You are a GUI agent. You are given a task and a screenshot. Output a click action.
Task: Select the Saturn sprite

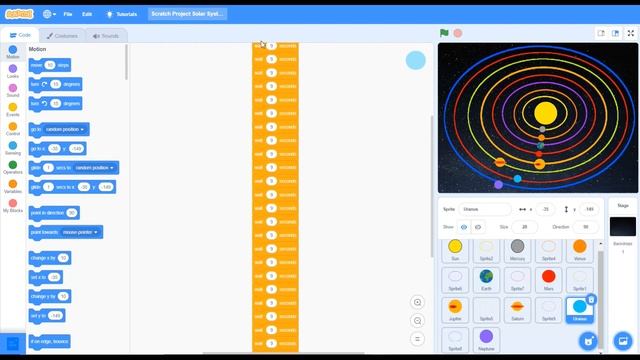(517, 310)
